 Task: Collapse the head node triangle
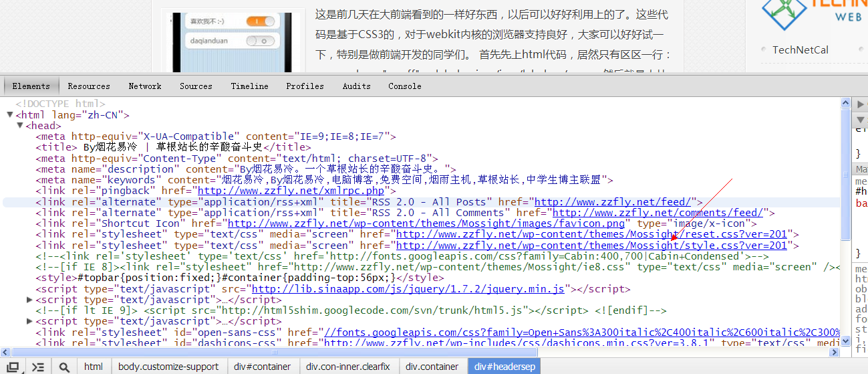pos(20,126)
